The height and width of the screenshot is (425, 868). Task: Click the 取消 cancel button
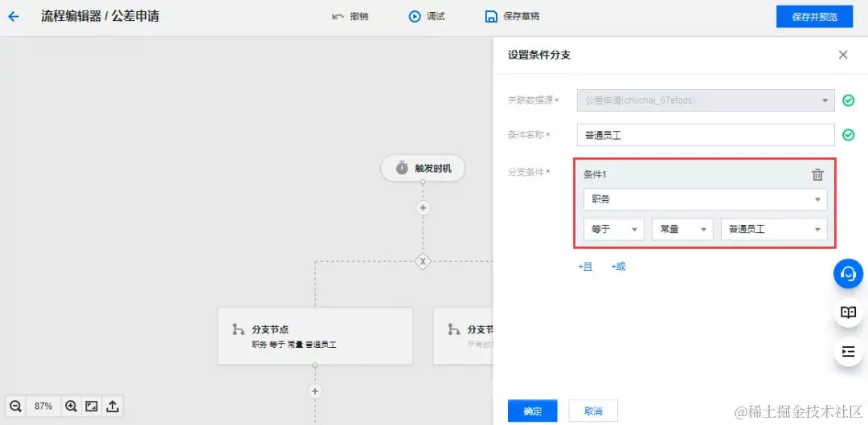coord(593,411)
